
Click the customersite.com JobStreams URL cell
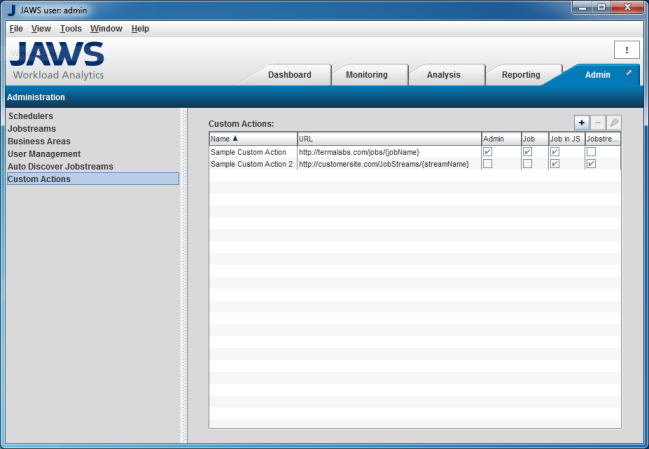(389, 164)
